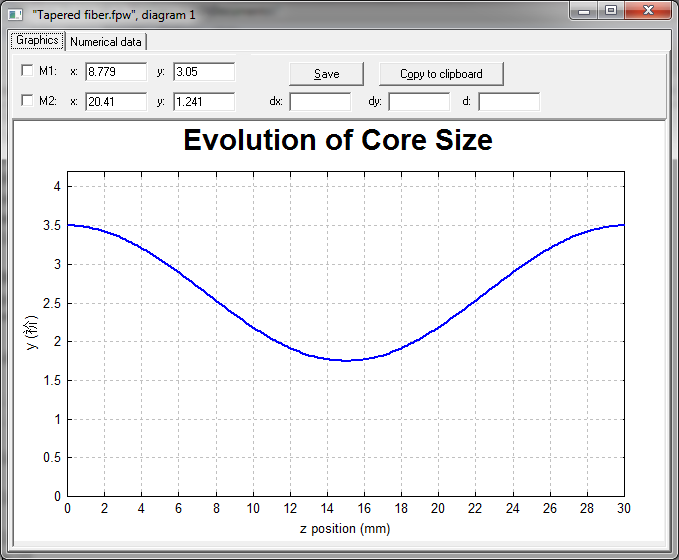
Task: Click the y-axis label text
Action: tap(32, 332)
